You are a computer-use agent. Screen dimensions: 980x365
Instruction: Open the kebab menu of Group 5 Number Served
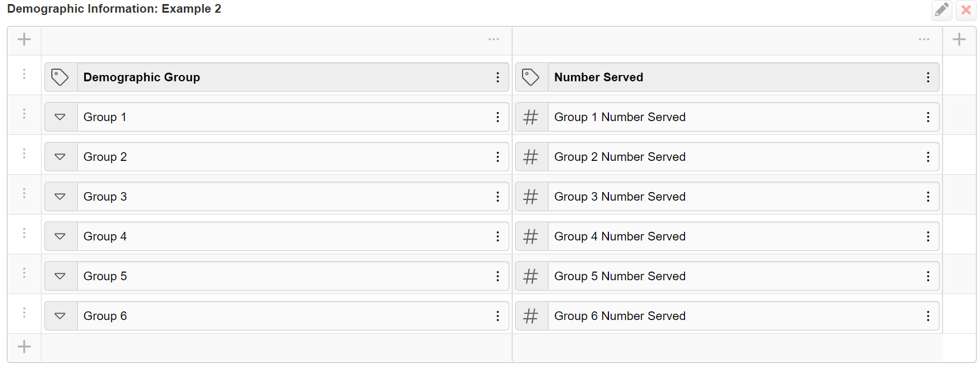pyautogui.click(x=928, y=276)
